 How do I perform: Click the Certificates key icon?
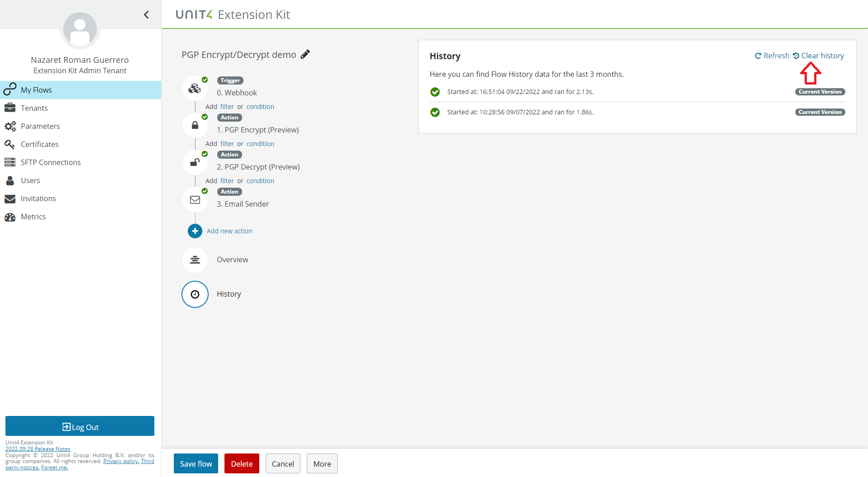coord(10,144)
